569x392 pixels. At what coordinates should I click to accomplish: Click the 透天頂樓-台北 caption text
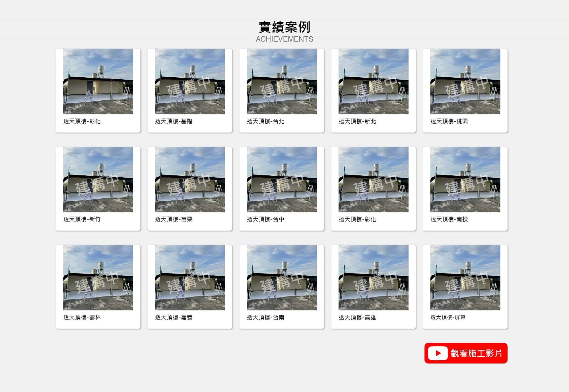(x=265, y=121)
